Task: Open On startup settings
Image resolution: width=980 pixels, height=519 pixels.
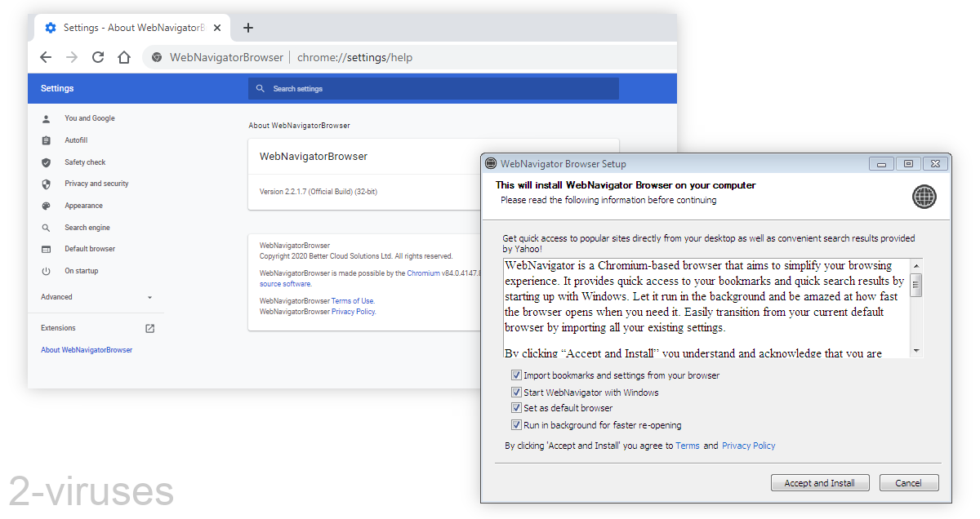Action: tap(82, 271)
